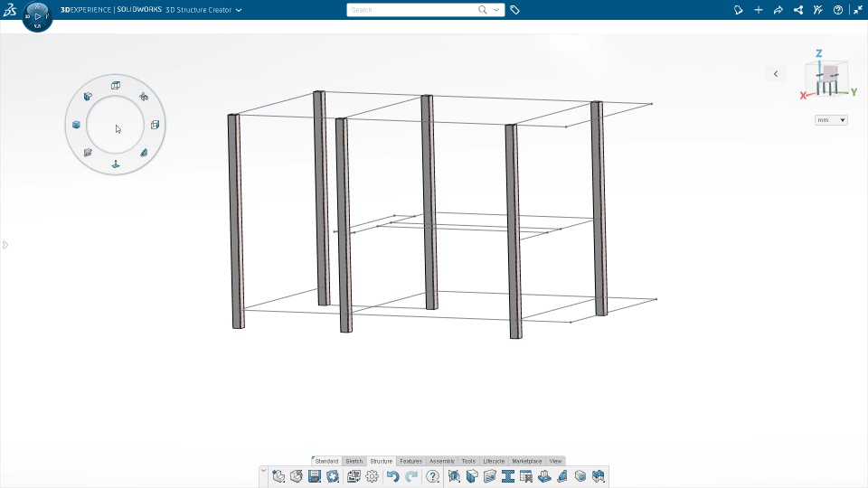This screenshot has width=868, height=488.
Task: Click the corner trim blue block icon
Action: 472,476
